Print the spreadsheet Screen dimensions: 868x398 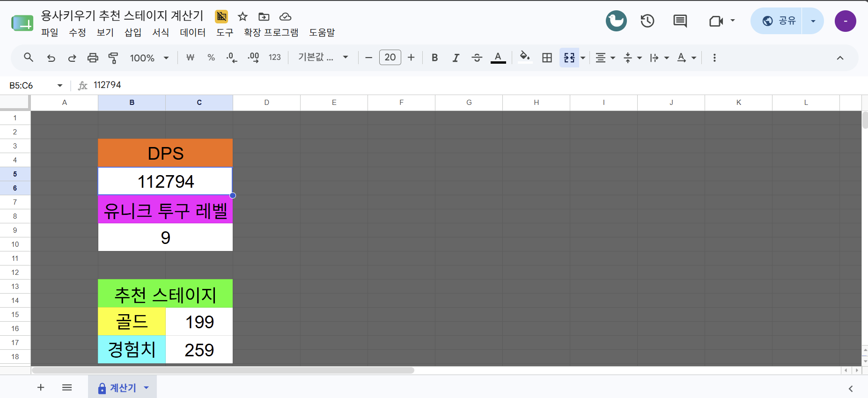[x=93, y=58]
